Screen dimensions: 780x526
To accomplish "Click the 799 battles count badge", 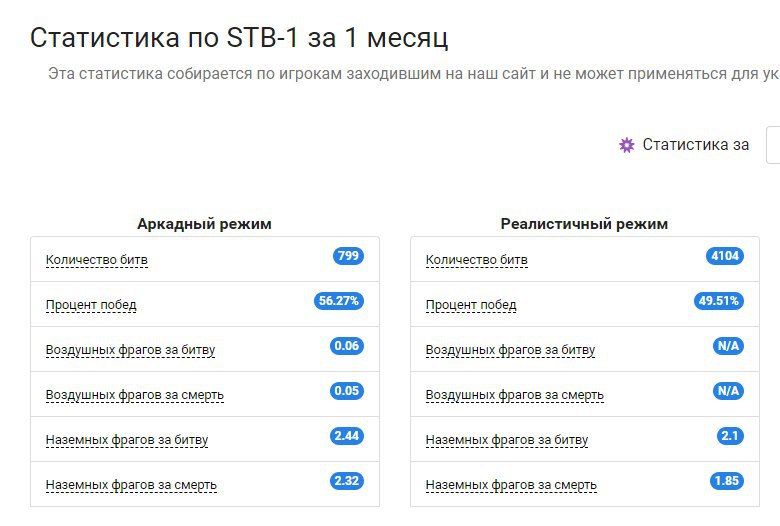I will [348, 256].
